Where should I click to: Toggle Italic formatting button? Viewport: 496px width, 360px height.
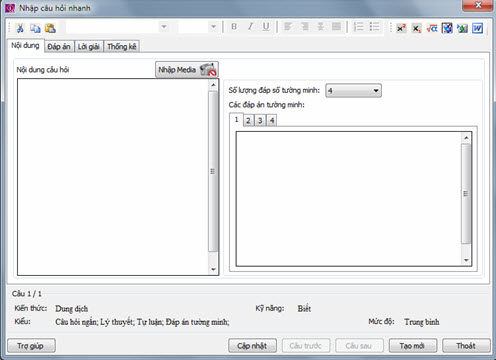250,27
